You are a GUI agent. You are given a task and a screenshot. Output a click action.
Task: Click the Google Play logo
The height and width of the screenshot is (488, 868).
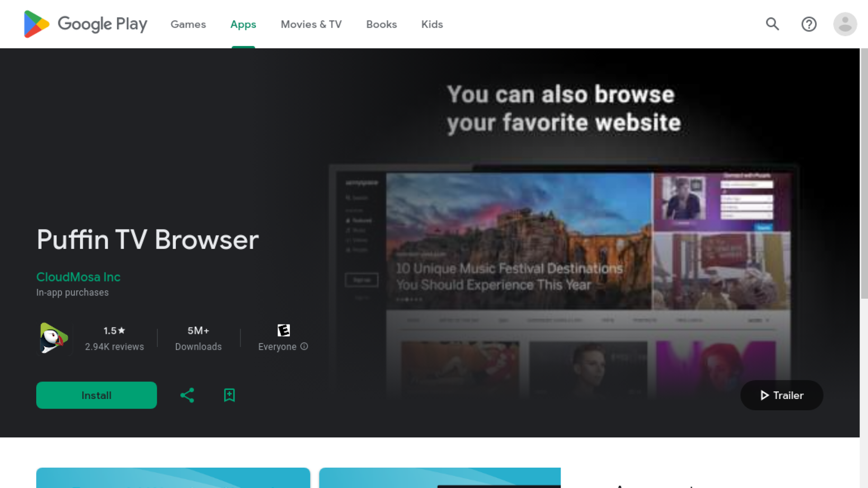click(85, 24)
